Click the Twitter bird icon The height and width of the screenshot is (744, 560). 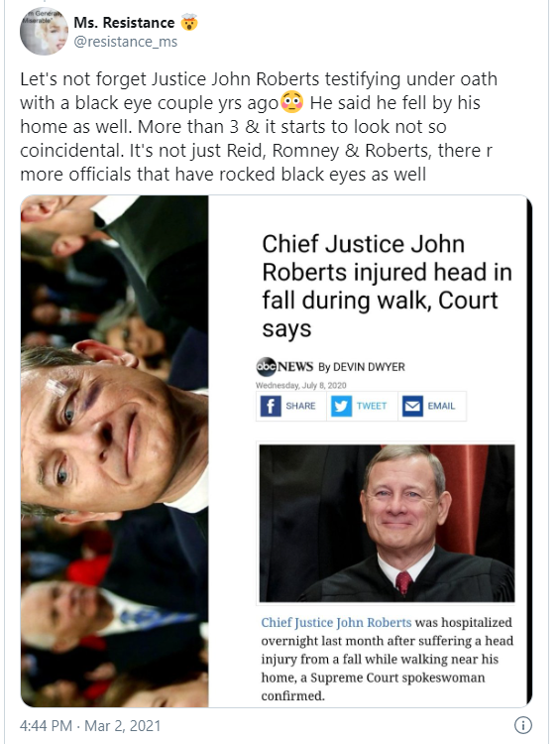pos(341,406)
